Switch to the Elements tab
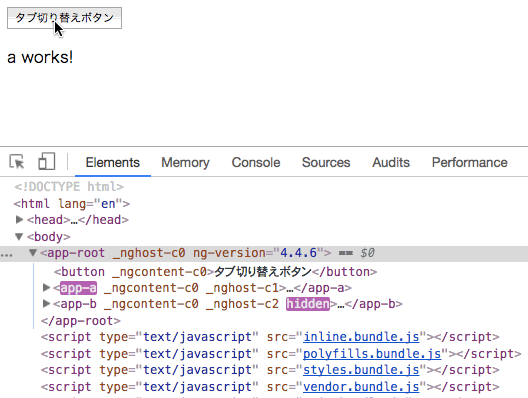This screenshot has width=528, height=398. tap(112, 163)
